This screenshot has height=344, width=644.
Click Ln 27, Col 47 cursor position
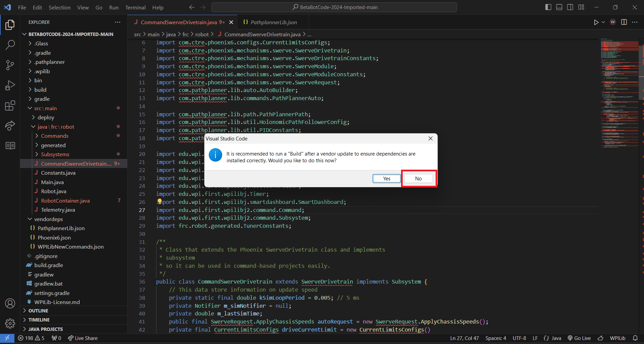(464, 338)
